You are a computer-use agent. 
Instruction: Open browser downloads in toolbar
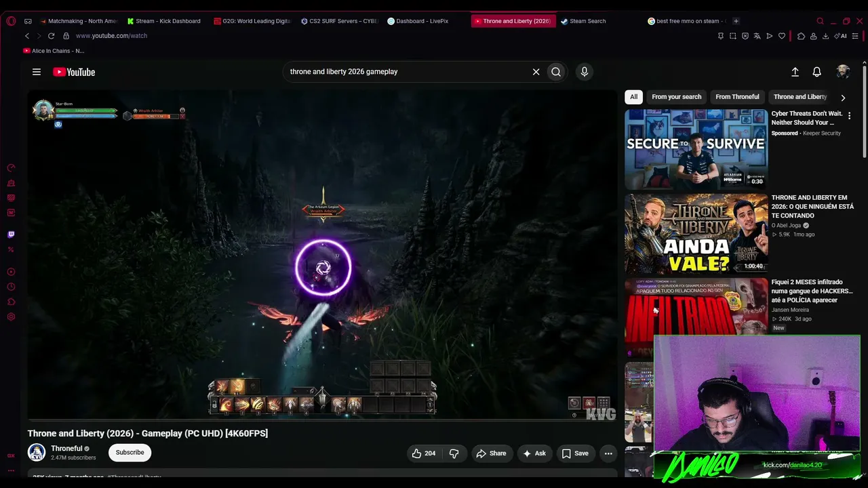tap(825, 36)
